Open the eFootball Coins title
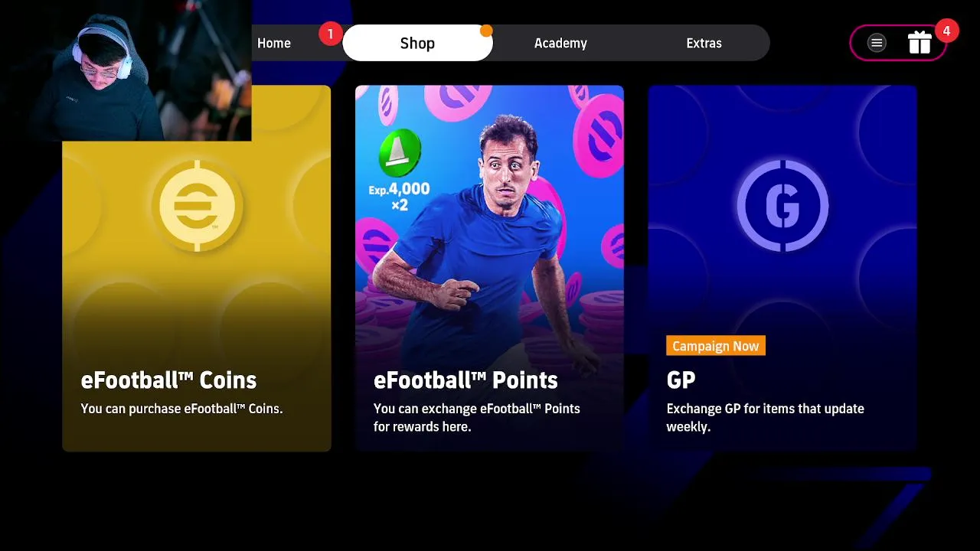The height and width of the screenshot is (551, 980). pyautogui.click(x=168, y=380)
